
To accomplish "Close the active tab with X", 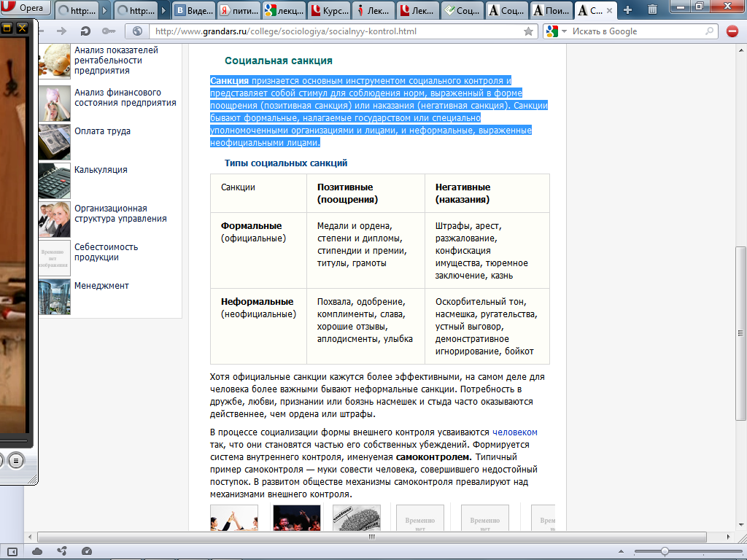I will (x=609, y=10).
